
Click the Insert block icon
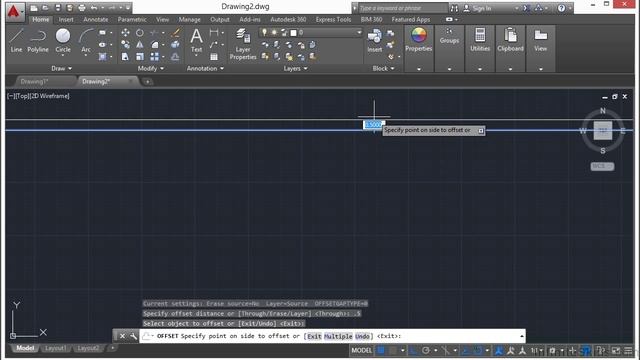(374, 40)
